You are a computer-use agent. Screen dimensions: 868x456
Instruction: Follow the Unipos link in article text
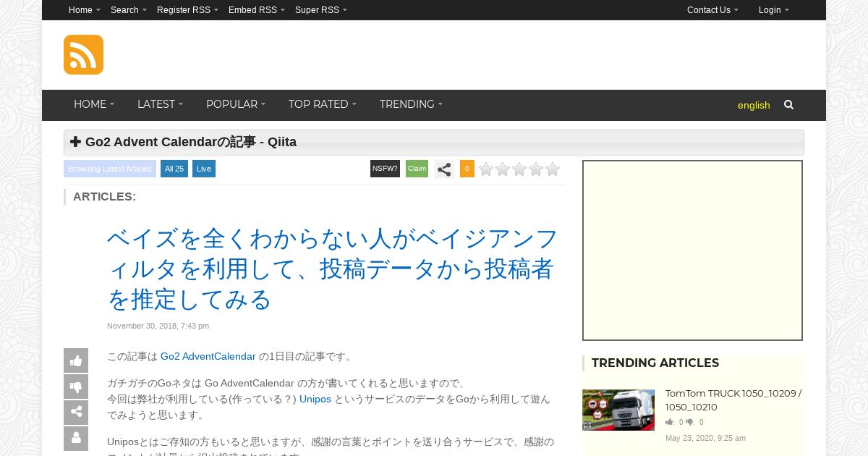tap(315, 399)
